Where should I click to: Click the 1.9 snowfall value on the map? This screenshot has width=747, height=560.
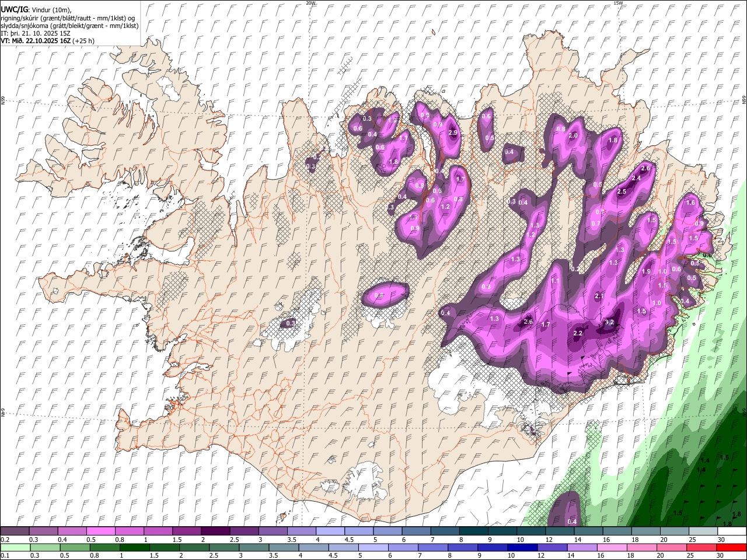click(646, 271)
